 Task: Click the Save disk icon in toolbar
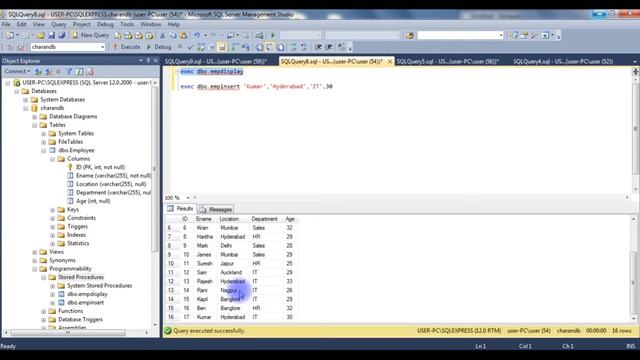[x=51, y=36]
